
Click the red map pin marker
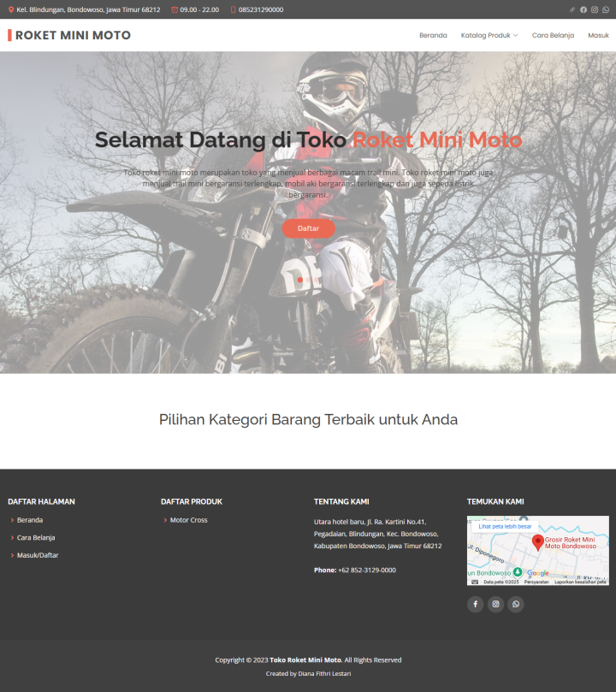pyautogui.click(x=537, y=542)
